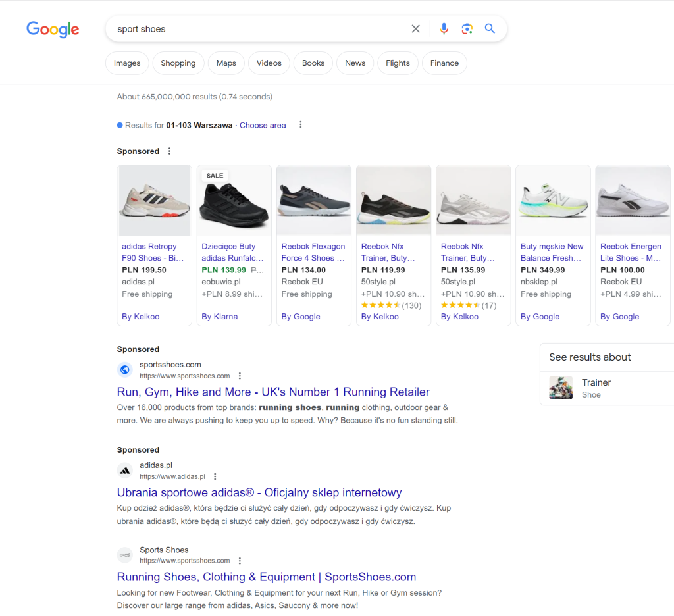Image resolution: width=674 pixels, height=616 pixels.
Task: Open options dots for Sports Shoes organic result
Action: click(x=240, y=561)
